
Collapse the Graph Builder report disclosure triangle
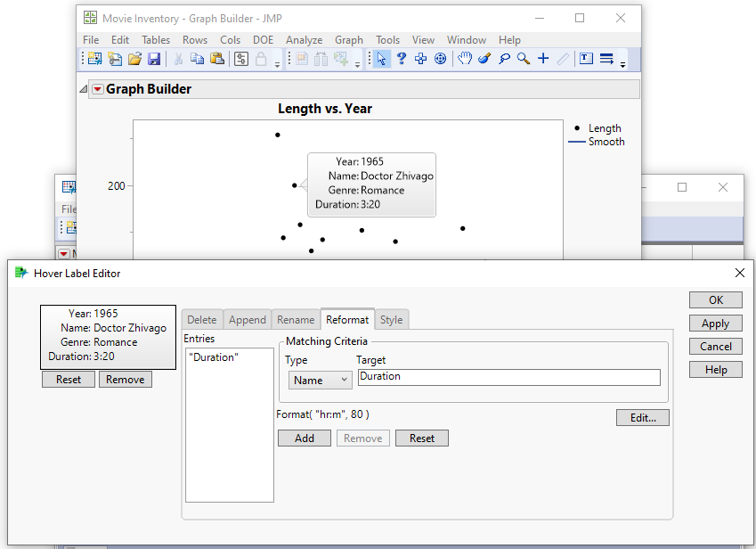(x=84, y=88)
